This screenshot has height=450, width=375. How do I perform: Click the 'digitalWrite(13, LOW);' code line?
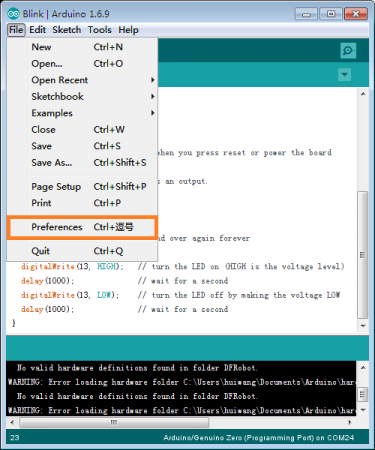click(x=70, y=295)
